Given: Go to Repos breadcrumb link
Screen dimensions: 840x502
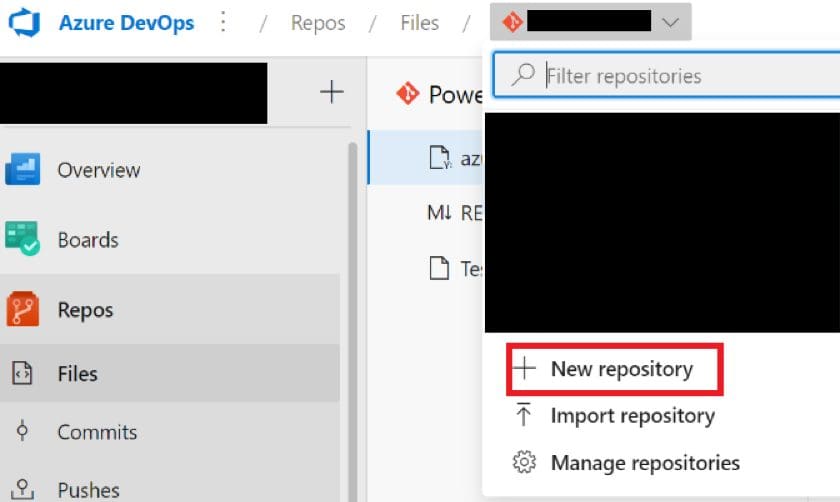Looking at the screenshot, I should click(318, 23).
